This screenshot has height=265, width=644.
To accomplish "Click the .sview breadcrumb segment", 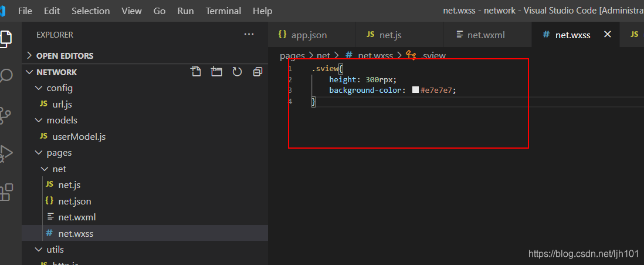I will (x=433, y=55).
